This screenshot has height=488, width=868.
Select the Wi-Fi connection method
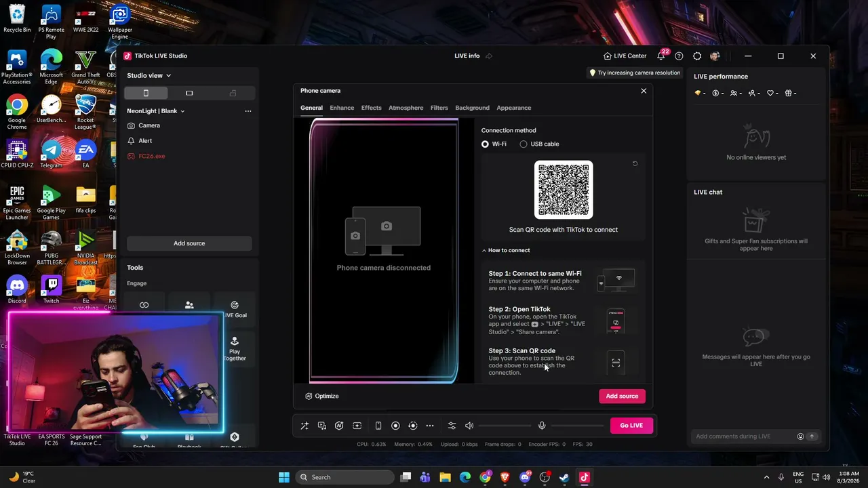coord(494,144)
